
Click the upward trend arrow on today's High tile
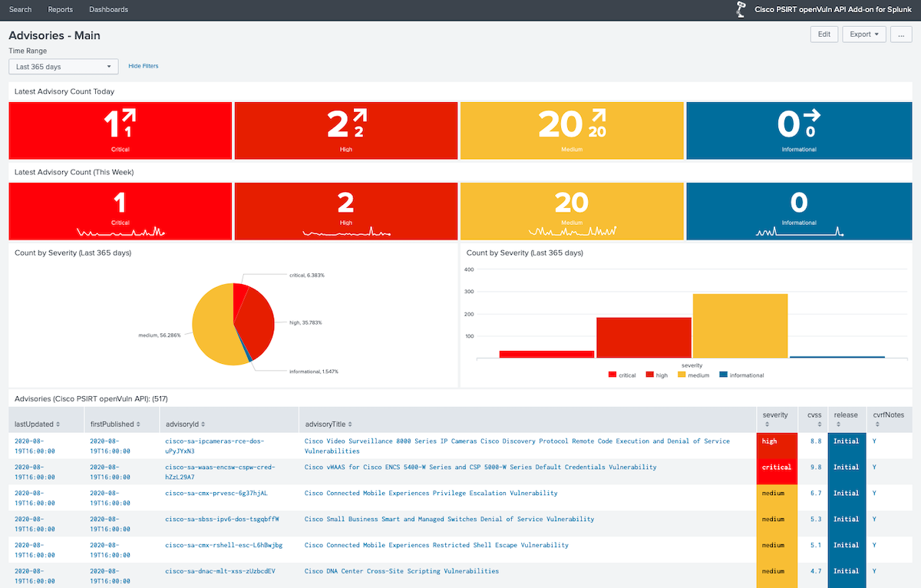359,116
